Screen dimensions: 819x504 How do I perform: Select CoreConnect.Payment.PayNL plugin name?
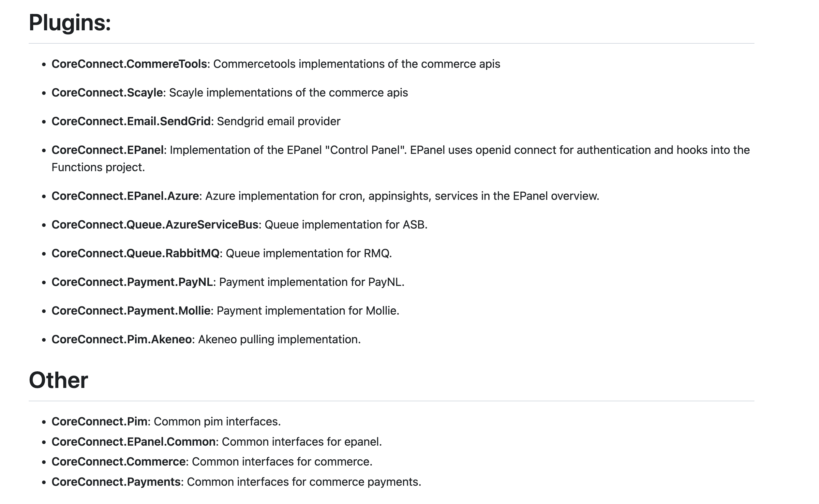point(132,282)
